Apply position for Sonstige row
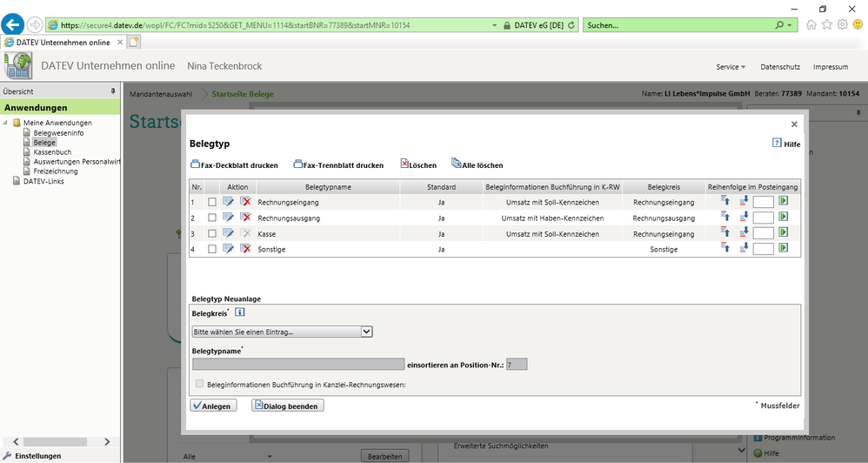This screenshot has width=868, height=463. coord(784,247)
